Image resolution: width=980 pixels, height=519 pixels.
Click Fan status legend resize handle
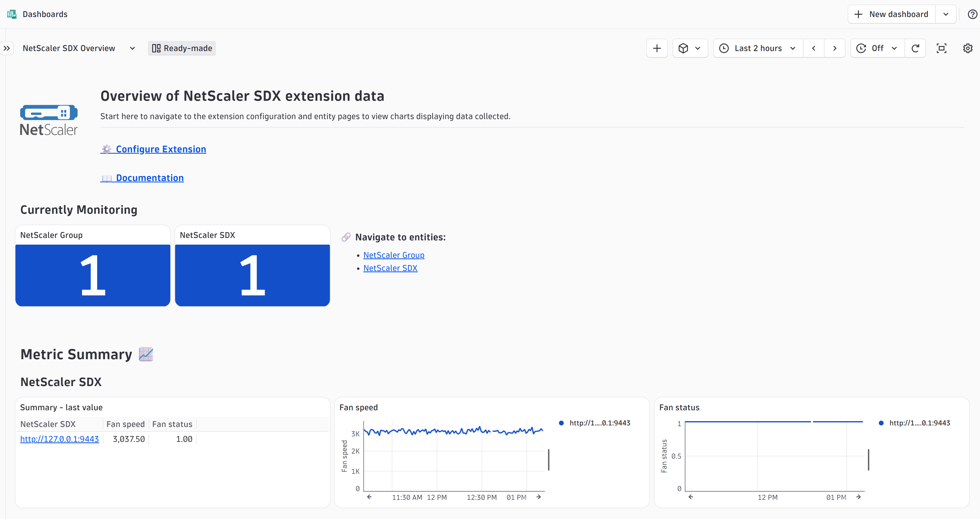(869, 460)
